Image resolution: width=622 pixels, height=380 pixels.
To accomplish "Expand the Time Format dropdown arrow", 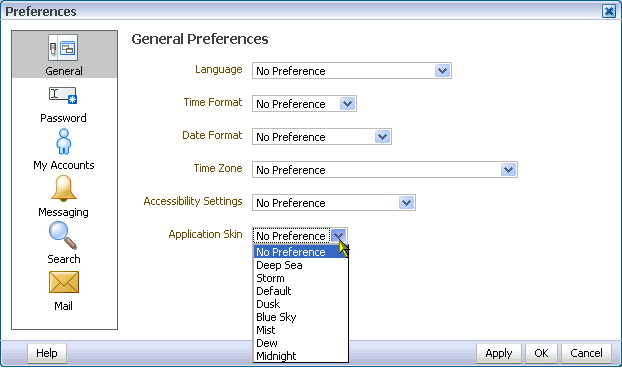I will (x=347, y=104).
